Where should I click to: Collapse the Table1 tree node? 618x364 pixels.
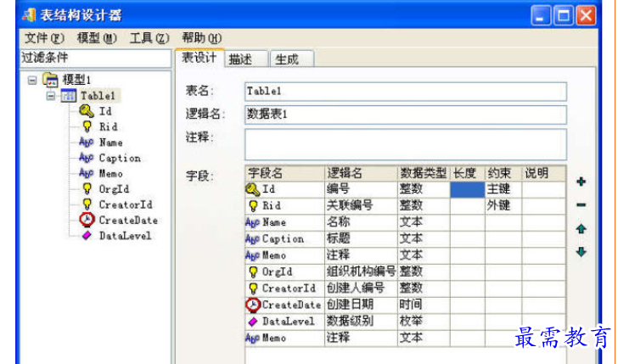pyautogui.click(x=51, y=96)
